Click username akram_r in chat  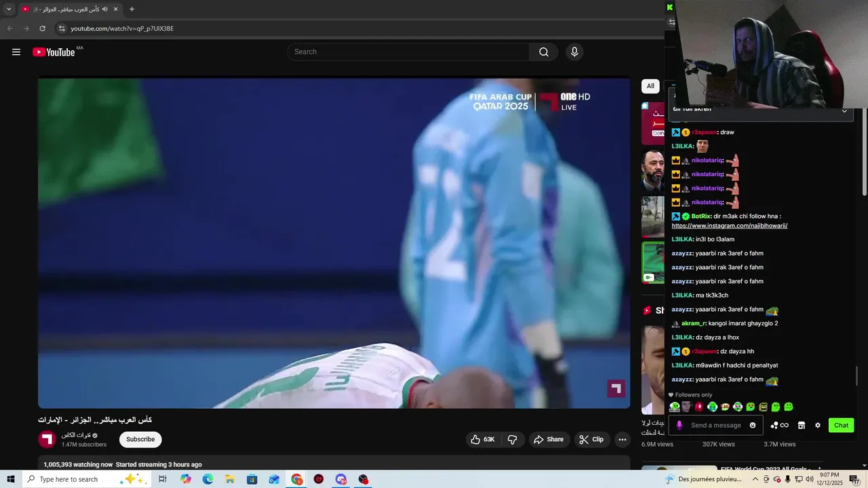693,323
